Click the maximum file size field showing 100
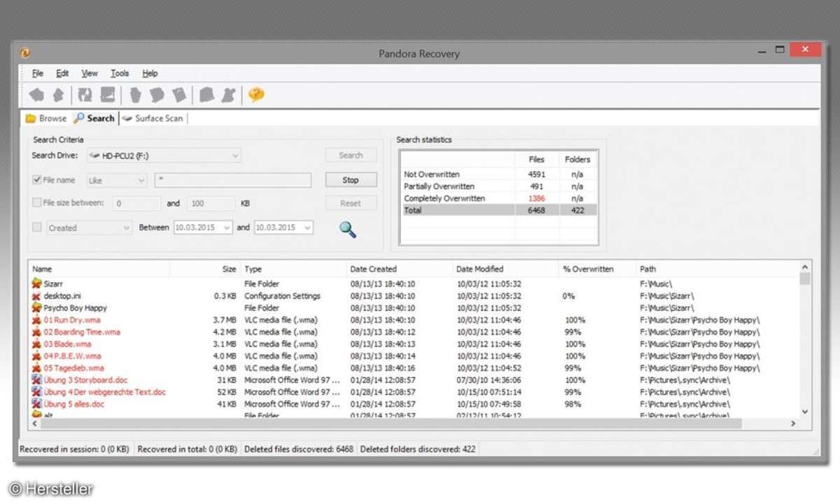The image size is (840, 504). (x=211, y=204)
